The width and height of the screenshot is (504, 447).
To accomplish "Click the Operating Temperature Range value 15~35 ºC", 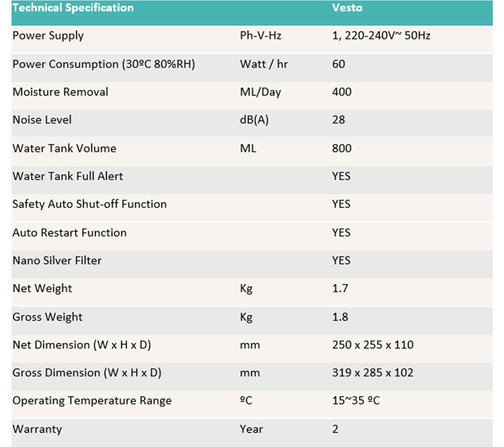I will (x=356, y=401).
